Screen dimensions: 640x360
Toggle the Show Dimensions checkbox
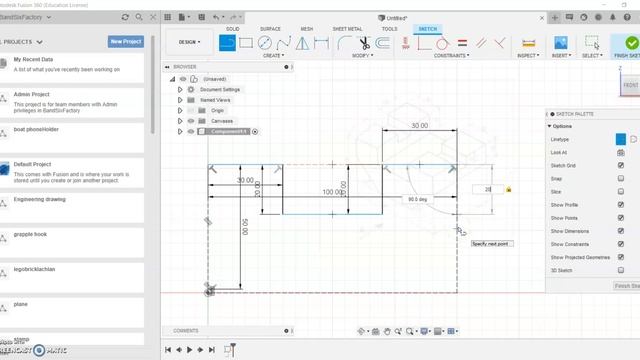tap(621, 231)
